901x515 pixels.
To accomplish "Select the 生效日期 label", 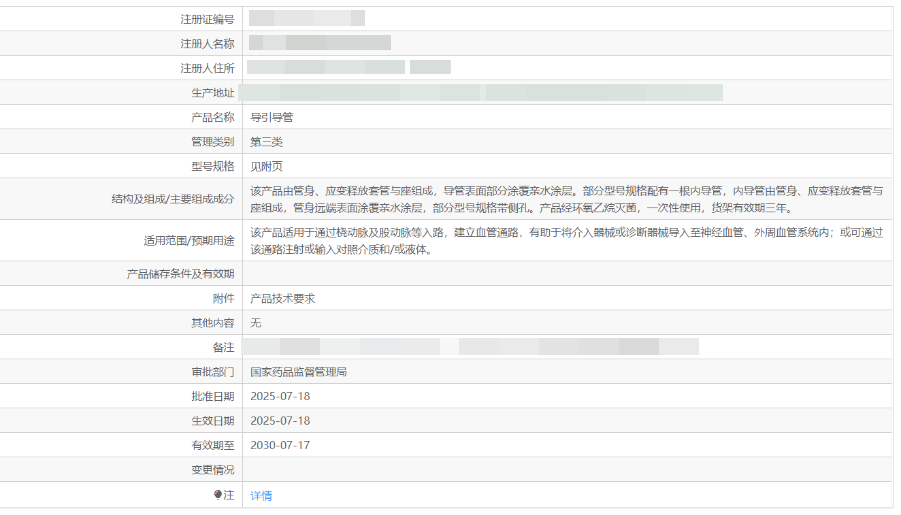I will pyautogui.click(x=213, y=421).
